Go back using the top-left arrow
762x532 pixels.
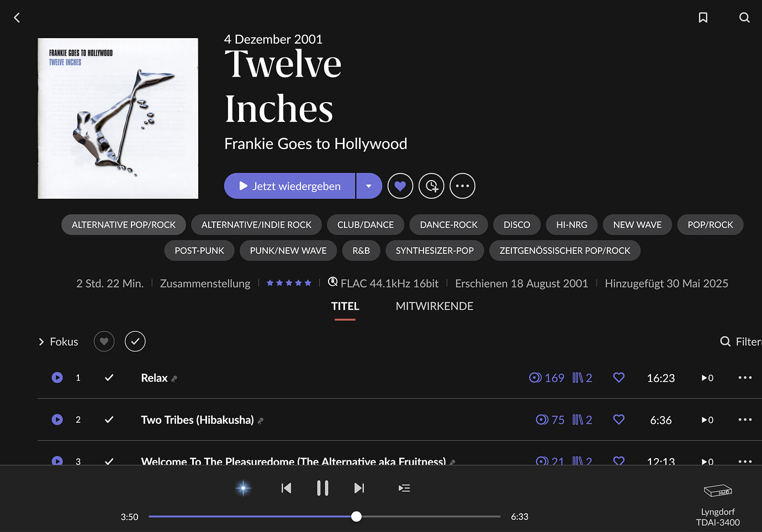[x=17, y=18]
